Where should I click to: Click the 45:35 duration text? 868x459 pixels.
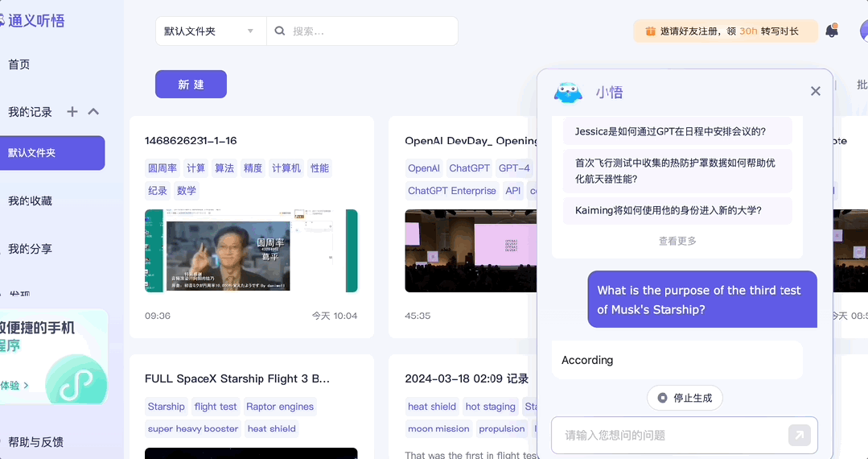pos(418,316)
